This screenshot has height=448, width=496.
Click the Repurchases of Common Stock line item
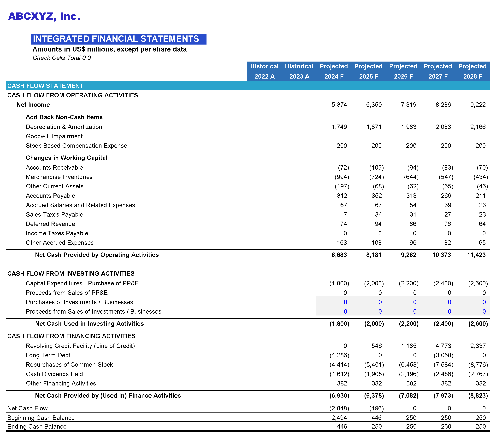click(x=69, y=365)
